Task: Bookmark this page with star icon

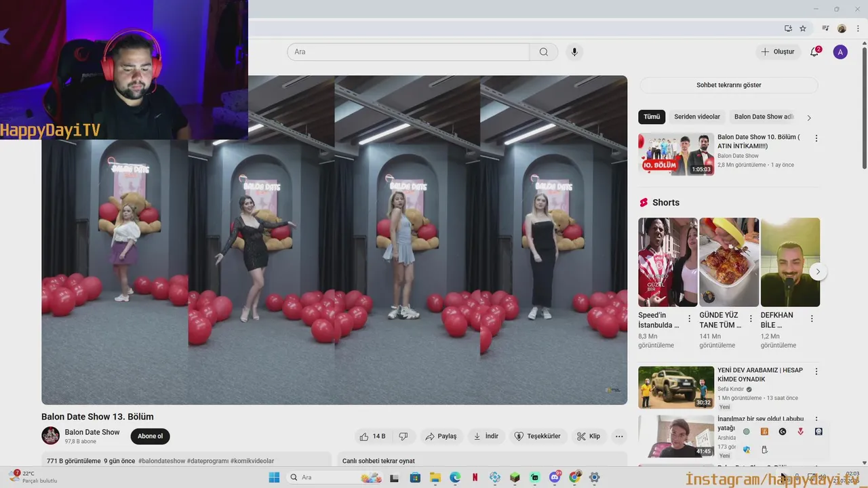Action: click(803, 28)
